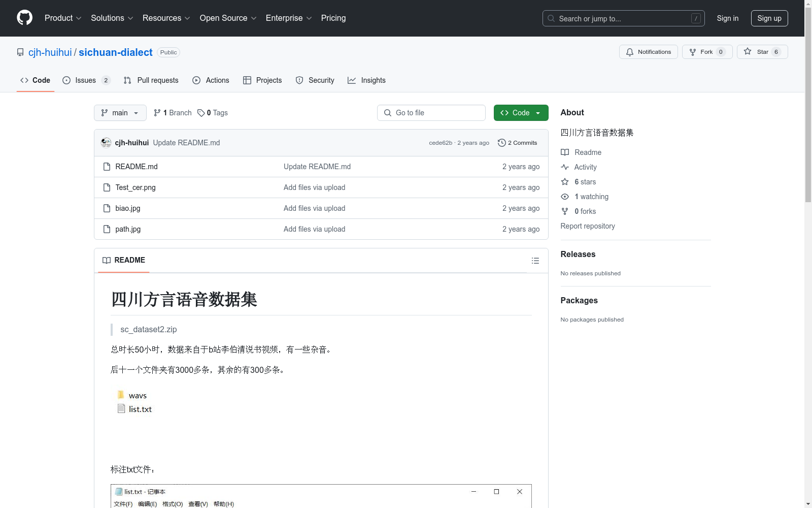
Task: View the 0 forks link
Action: click(x=579, y=211)
